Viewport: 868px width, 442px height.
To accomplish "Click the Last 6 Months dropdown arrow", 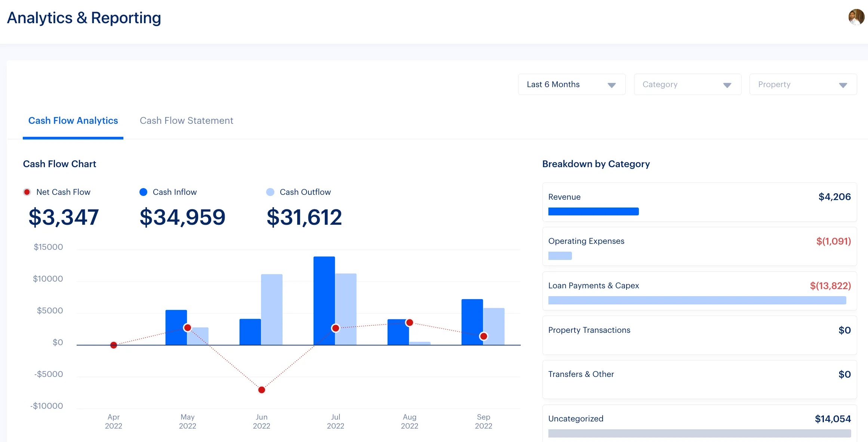I will pyautogui.click(x=612, y=85).
